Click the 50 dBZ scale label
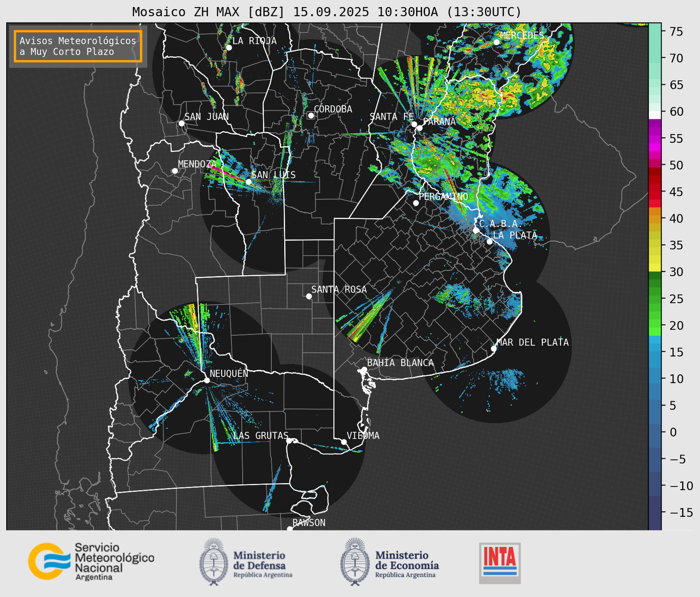700x597 pixels. click(x=676, y=165)
